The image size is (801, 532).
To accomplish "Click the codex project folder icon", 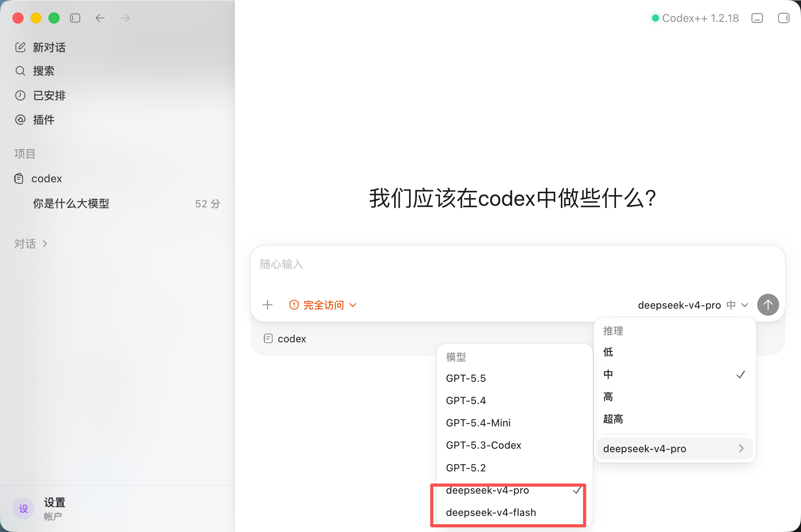I will (x=19, y=178).
